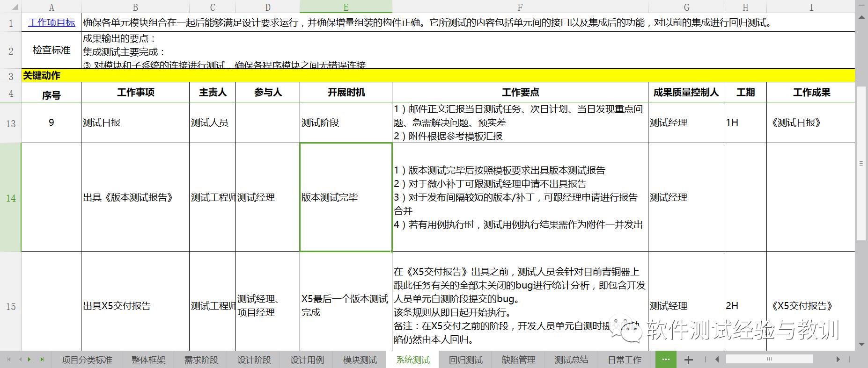This screenshot has height=368, width=868.
Task: Switch to 设计阶段 sheet tab
Action: [x=254, y=360]
